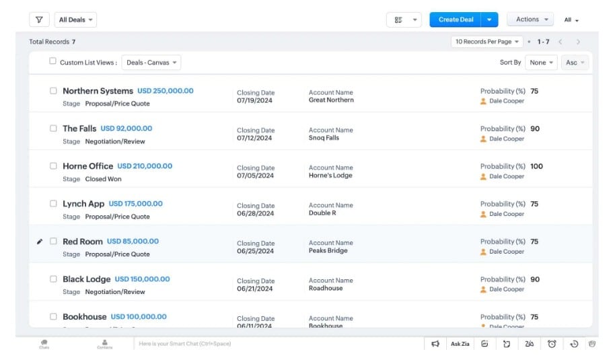Open the Deals - Canvas list view dropdown
Image resolution: width=613 pixels, height=364 pixels.
pos(151,63)
